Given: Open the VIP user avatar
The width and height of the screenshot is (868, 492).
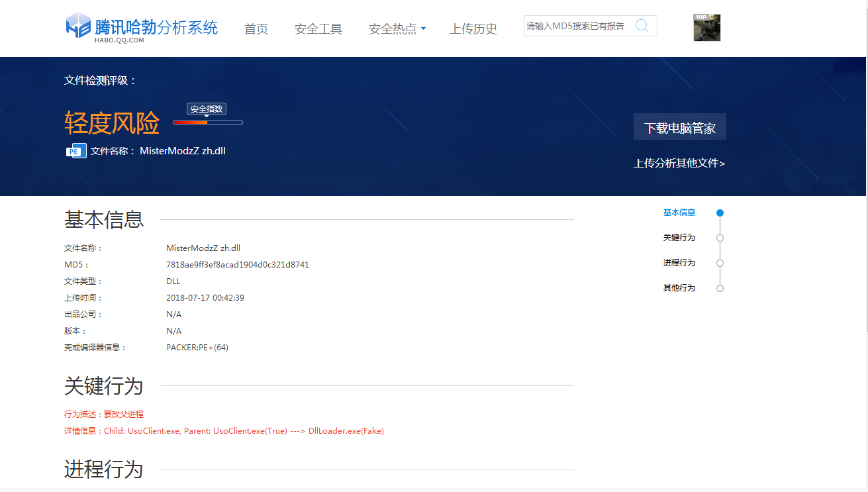Looking at the screenshot, I should tap(706, 28).
